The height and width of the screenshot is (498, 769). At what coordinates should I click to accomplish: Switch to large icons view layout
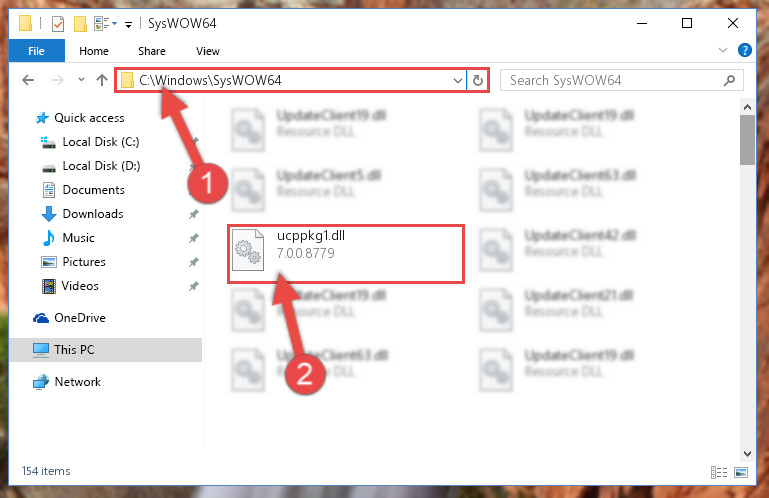[x=741, y=472]
